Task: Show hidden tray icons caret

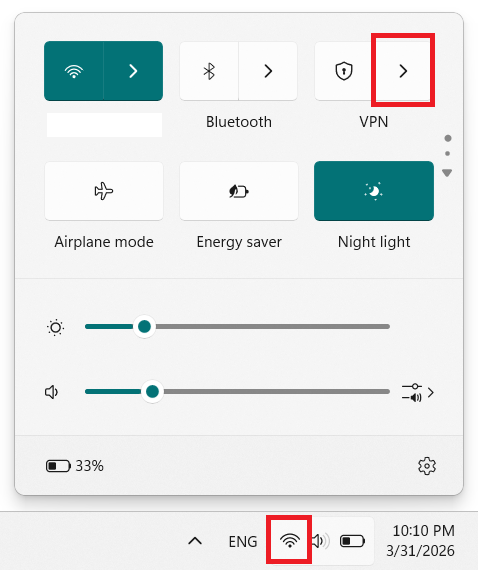Action: (x=195, y=541)
